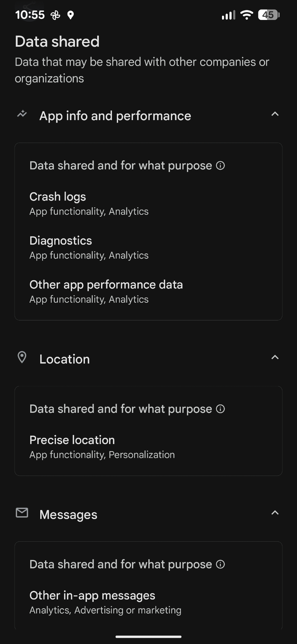Select Other in-app messages entry

(x=105, y=602)
